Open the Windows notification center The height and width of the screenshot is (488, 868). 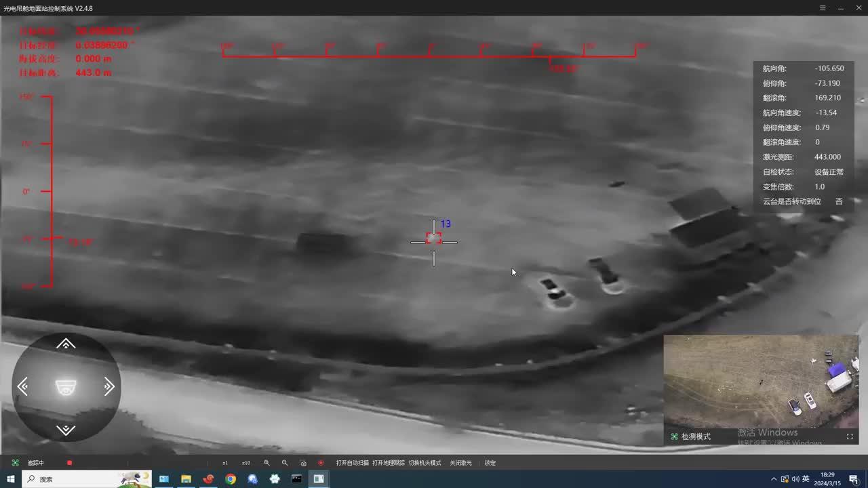[x=854, y=479]
